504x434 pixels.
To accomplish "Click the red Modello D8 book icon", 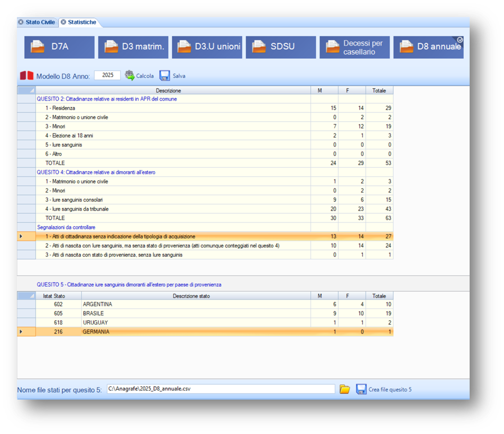I will point(26,76).
